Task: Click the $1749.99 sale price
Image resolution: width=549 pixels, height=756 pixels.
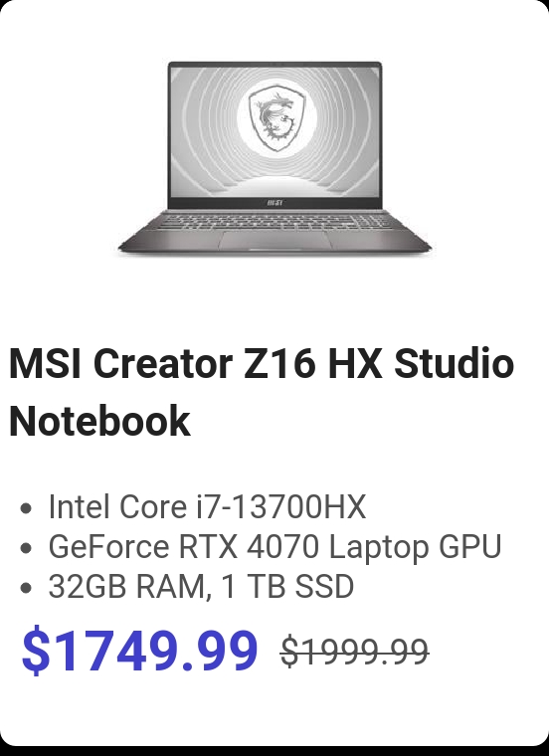Action: pos(139,650)
